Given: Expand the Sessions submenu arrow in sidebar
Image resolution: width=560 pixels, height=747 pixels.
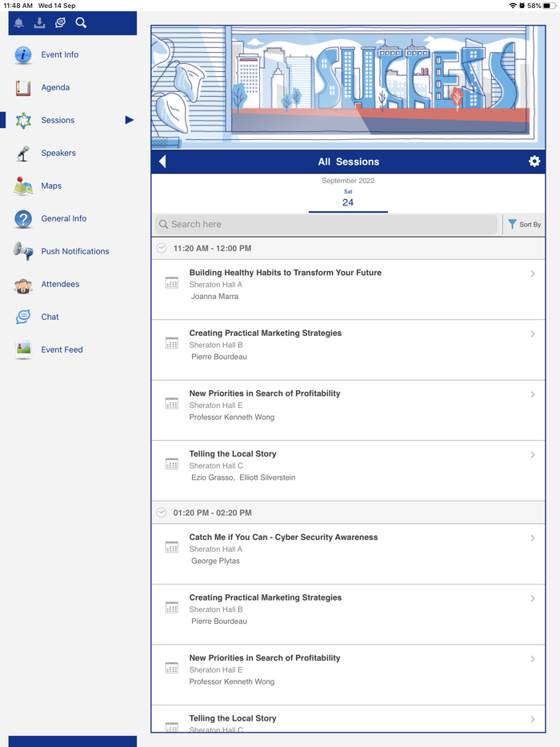Looking at the screenshot, I should coord(129,120).
